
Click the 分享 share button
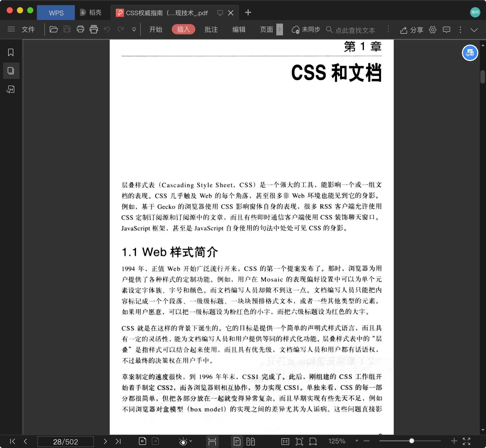(412, 30)
